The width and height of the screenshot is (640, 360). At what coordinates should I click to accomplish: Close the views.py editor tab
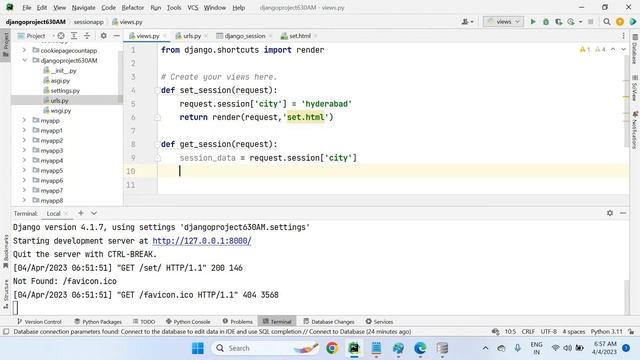[165, 36]
